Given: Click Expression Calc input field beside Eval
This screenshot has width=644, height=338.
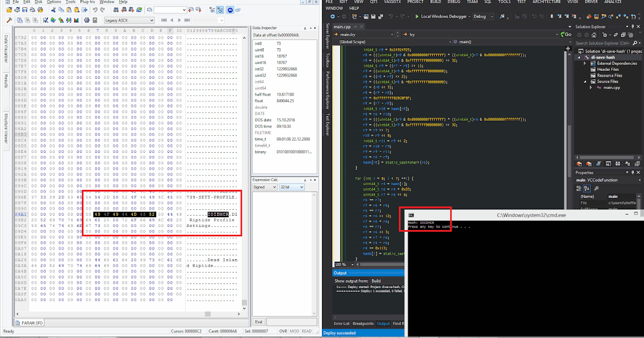Looking at the screenshot, I should point(291,322).
